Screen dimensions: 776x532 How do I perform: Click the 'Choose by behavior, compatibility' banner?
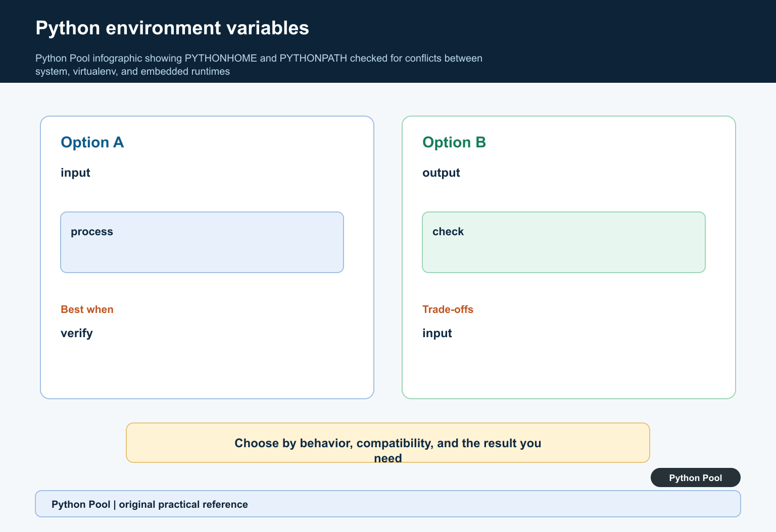[x=388, y=443]
